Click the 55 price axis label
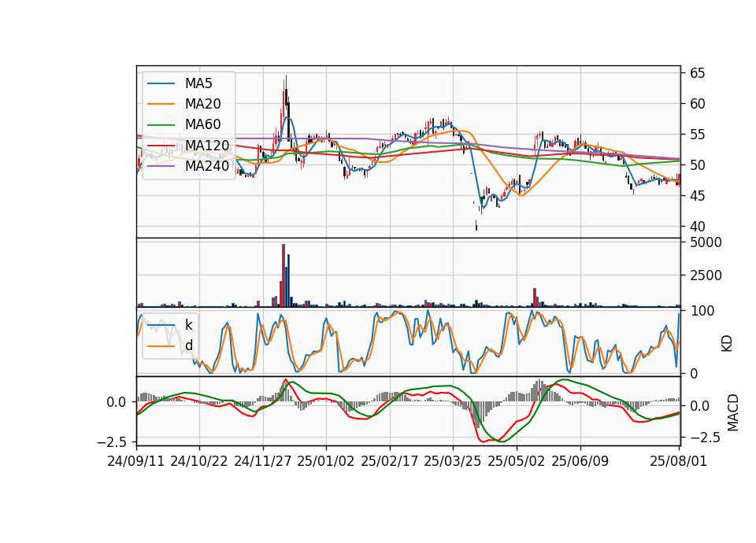The image size is (756, 543). [x=698, y=135]
